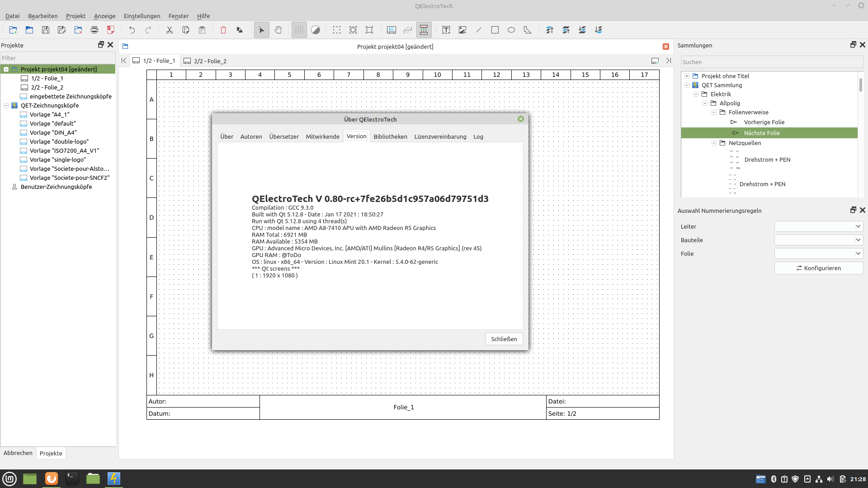Toggle the selection pointer tool
Viewport: 868px width, 488px height.
(261, 30)
